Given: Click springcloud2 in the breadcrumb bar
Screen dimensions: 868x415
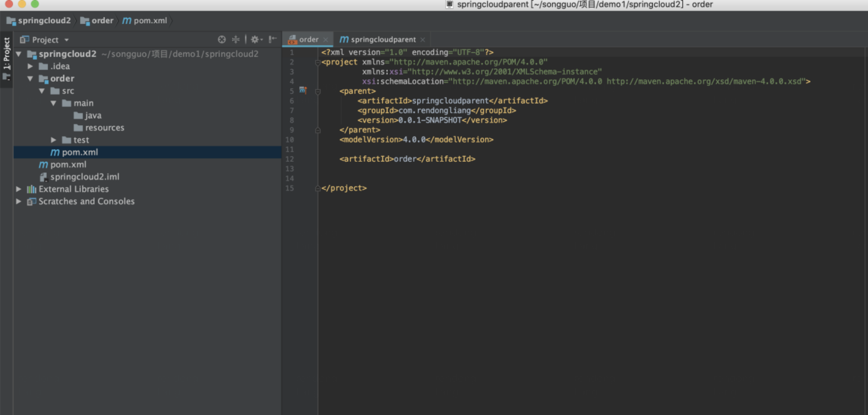Looking at the screenshot, I should 39,21.
